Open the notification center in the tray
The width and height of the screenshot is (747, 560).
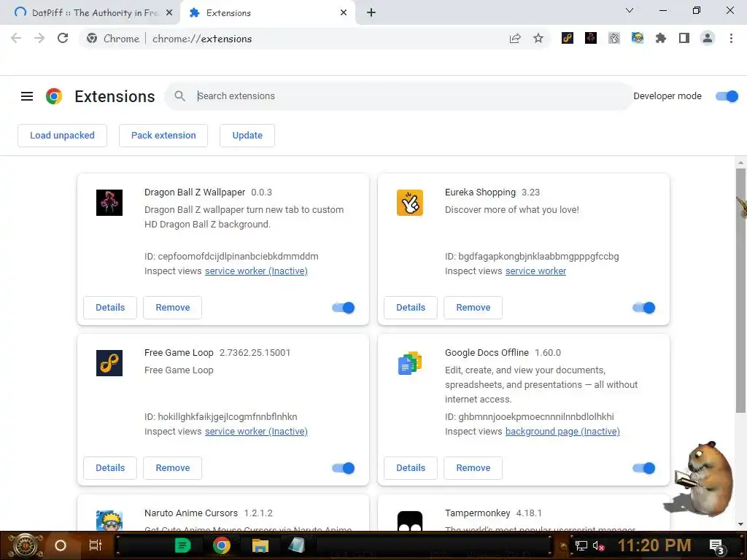tap(717, 546)
